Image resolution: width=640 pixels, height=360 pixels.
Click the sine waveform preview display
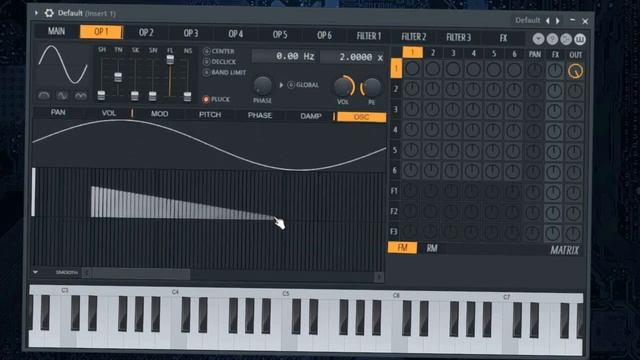pyautogui.click(x=63, y=64)
